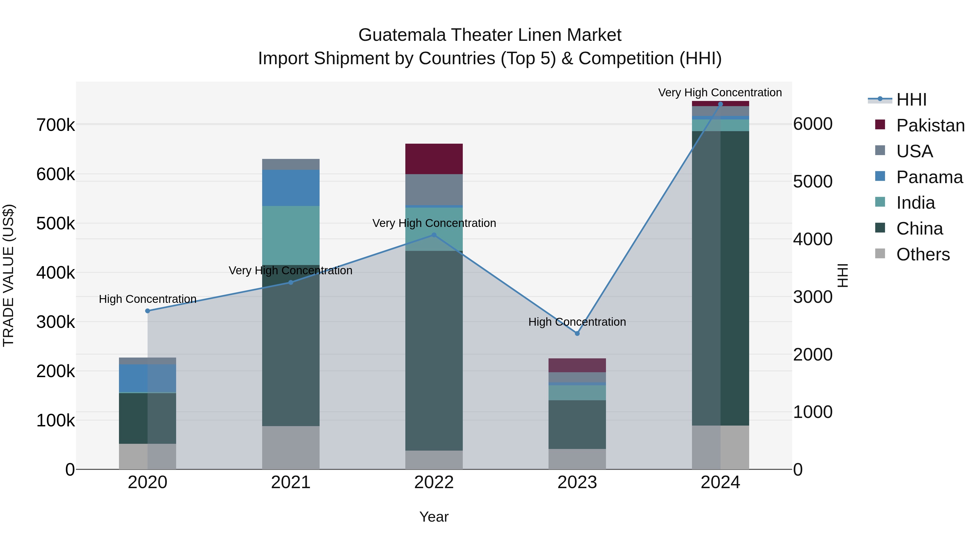
Task: Click the rotated 'HHI' right-axis title
Action: coord(843,275)
